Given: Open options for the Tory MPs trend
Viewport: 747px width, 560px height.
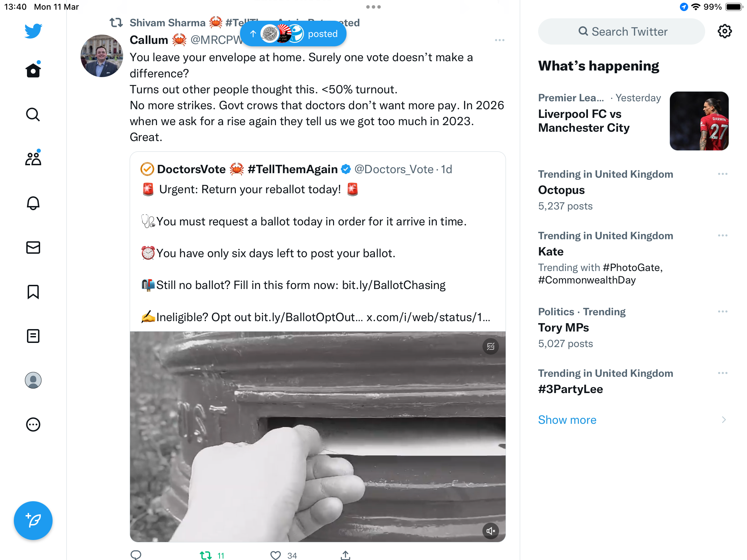Looking at the screenshot, I should 723,311.
